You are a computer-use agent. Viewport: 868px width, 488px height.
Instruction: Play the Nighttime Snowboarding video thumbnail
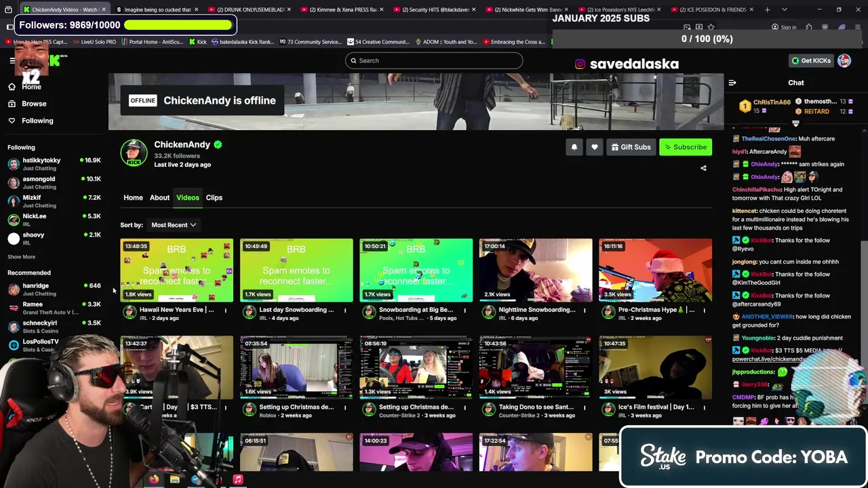(536, 270)
